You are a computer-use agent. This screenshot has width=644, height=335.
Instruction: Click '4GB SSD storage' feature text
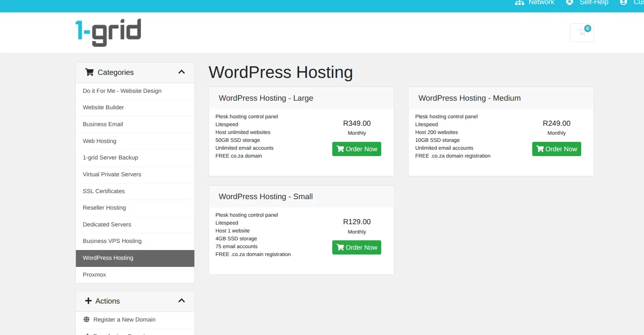pyautogui.click(x=236, y=239)
